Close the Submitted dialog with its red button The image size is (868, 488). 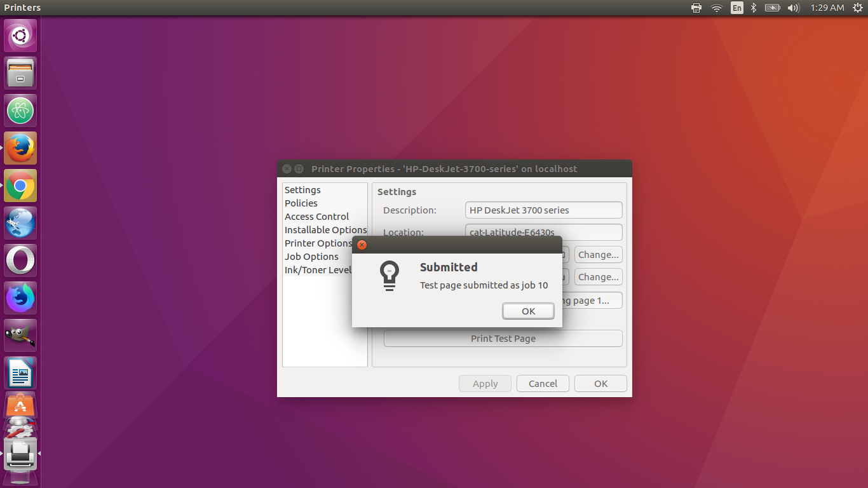tap(362, 245)
